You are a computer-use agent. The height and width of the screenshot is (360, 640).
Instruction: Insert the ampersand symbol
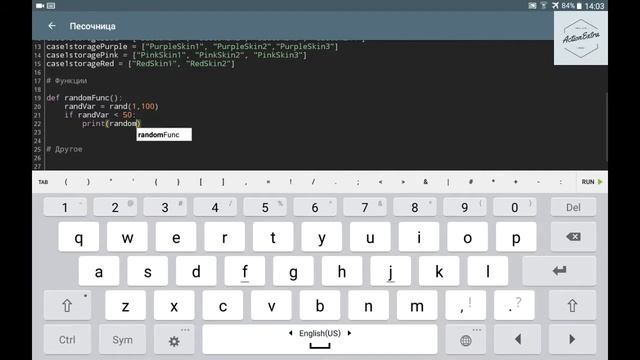(x=425, y=182)
